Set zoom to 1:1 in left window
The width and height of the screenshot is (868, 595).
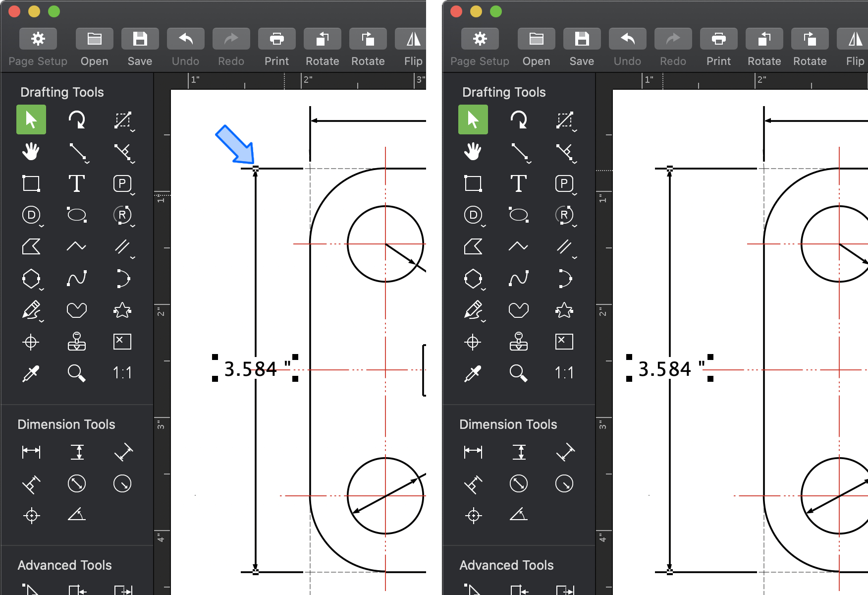click(x=122, y=373)
